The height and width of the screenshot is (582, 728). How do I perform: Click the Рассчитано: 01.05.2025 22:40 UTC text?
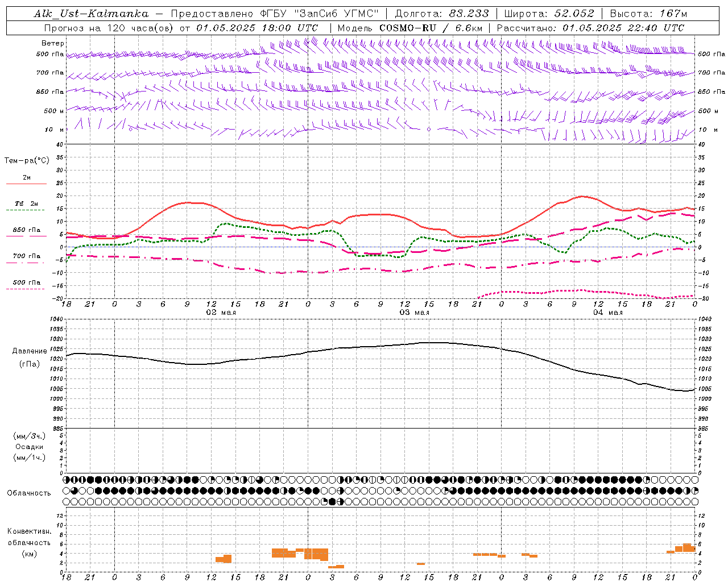[x=590, y=28]
